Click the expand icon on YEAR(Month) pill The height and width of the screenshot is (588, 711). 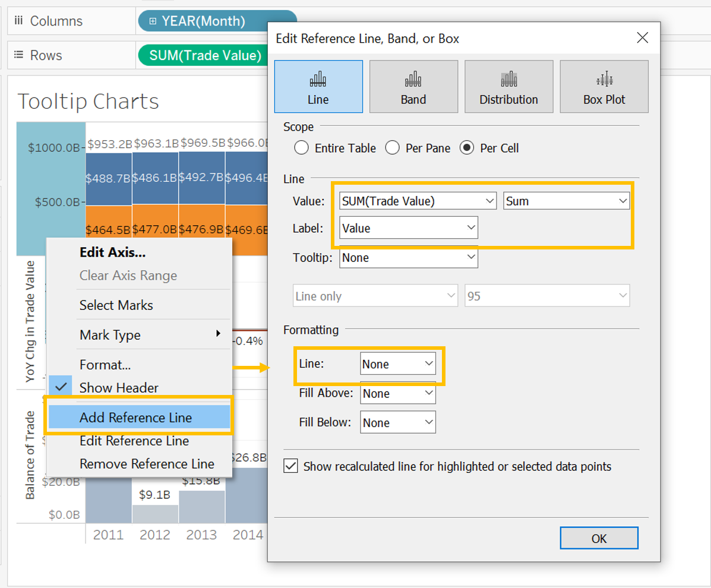(153, 21)
